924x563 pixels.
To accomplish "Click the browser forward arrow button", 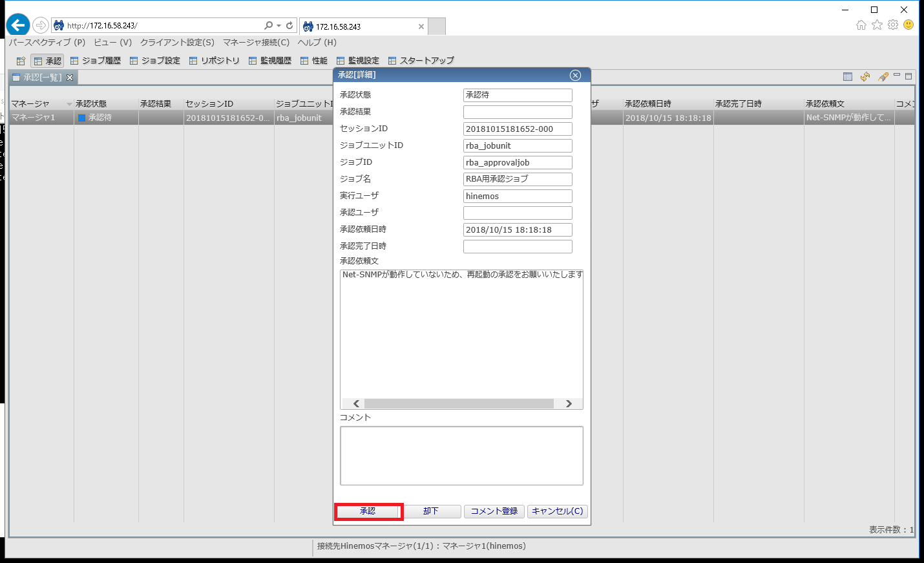I will (41, 25).
